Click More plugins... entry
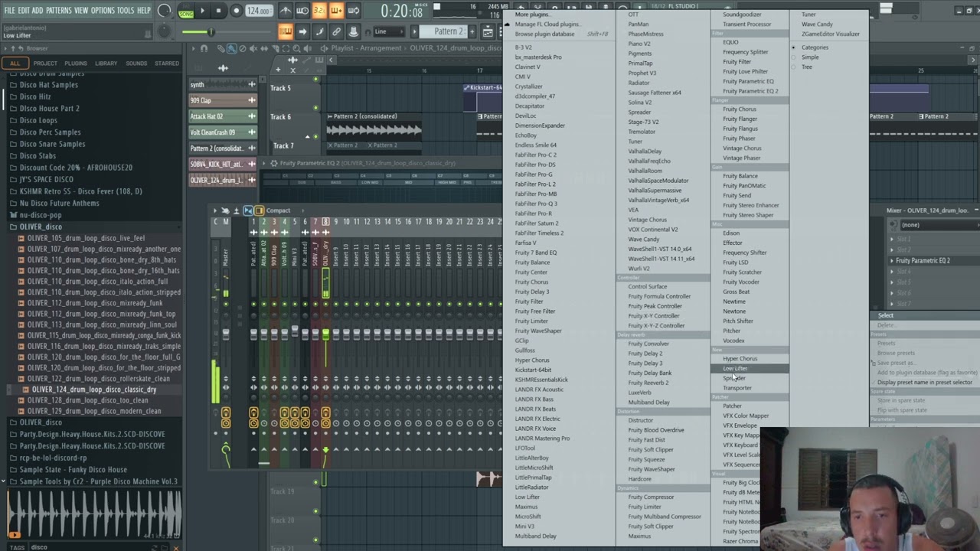 click(x=532, y=15)
